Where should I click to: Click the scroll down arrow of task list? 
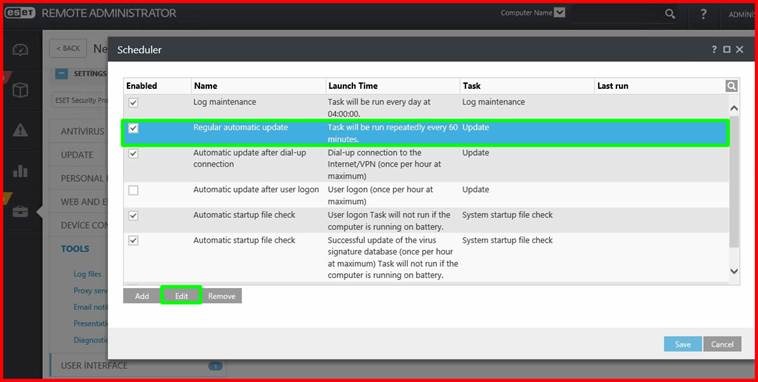point(734,271)
